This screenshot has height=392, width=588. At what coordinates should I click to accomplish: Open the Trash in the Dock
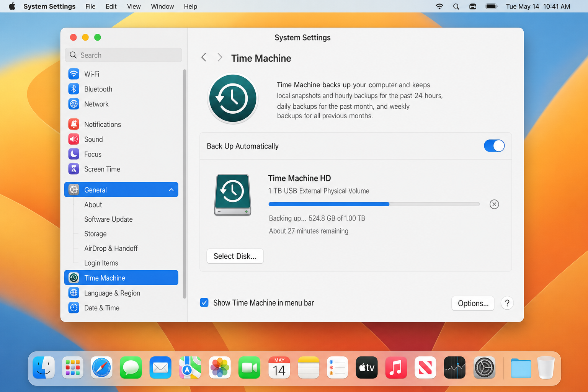[x=546, y=367]
